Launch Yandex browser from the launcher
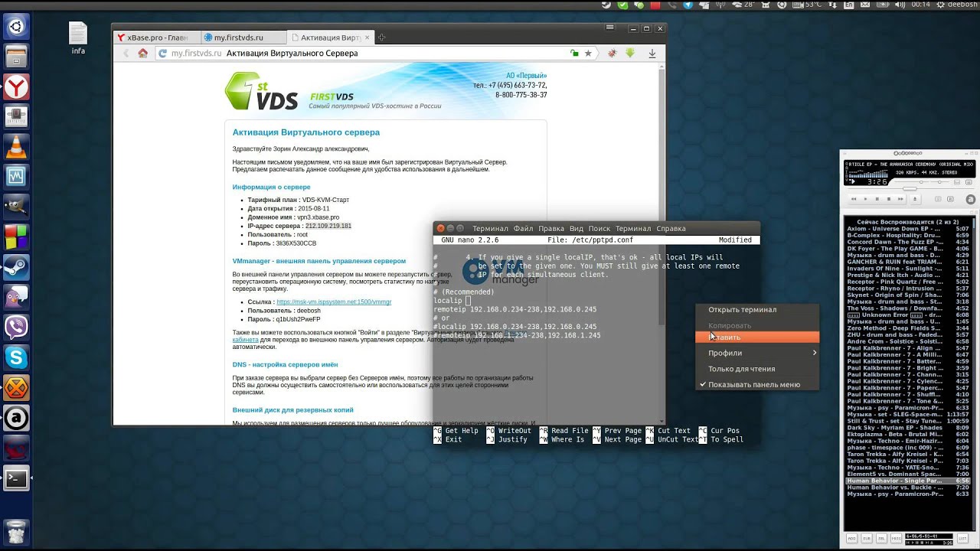The width and height of the screenshot is (980, 551). 16,87
